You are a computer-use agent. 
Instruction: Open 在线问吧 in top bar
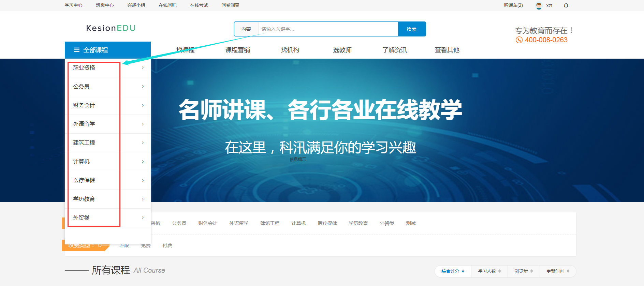167,5
